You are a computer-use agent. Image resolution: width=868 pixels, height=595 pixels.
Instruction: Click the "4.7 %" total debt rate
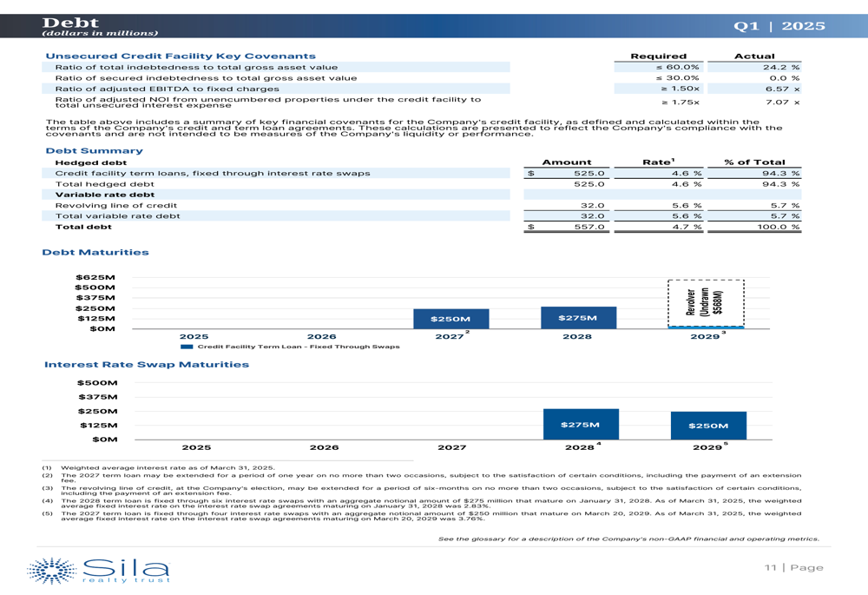click(687, 227)
